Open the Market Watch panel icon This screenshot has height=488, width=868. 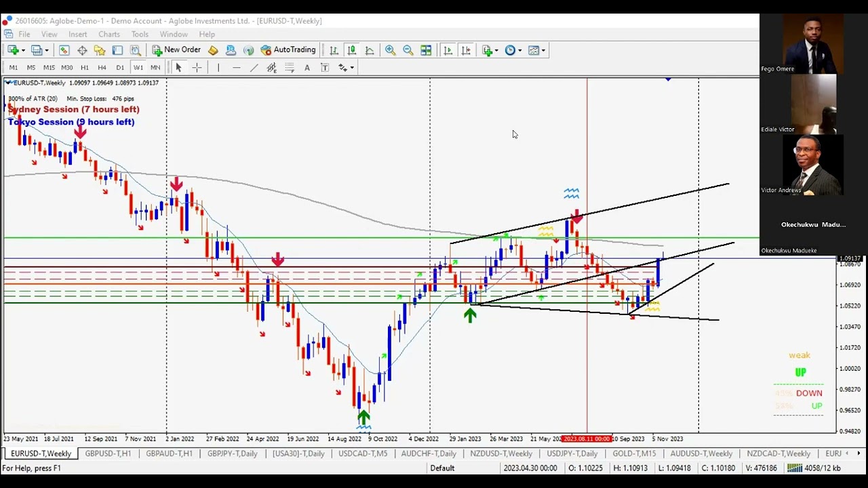coord(64,50)
